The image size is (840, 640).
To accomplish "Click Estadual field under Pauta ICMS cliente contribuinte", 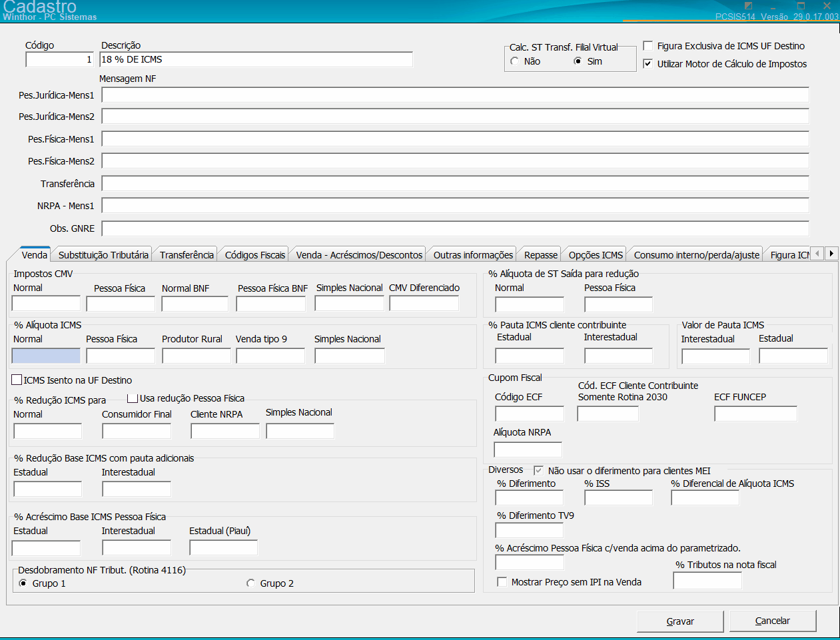I will coord(530,356).
